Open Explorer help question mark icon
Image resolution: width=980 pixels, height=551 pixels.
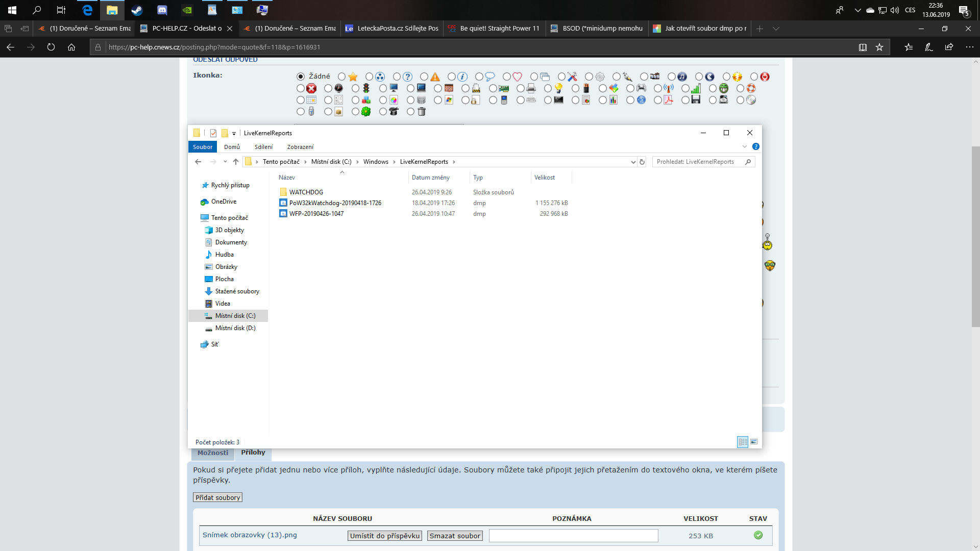tap(756, 146)
